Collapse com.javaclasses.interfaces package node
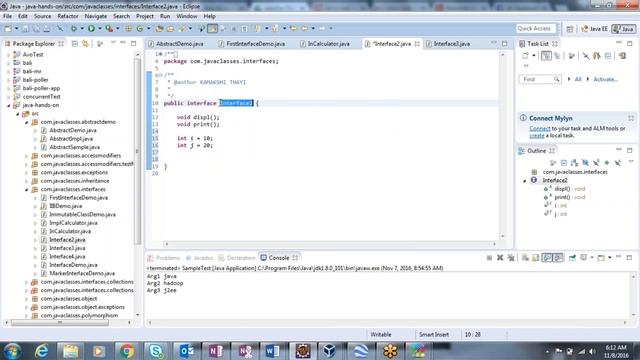Screen dimensions: 640x360 [27, 189]
